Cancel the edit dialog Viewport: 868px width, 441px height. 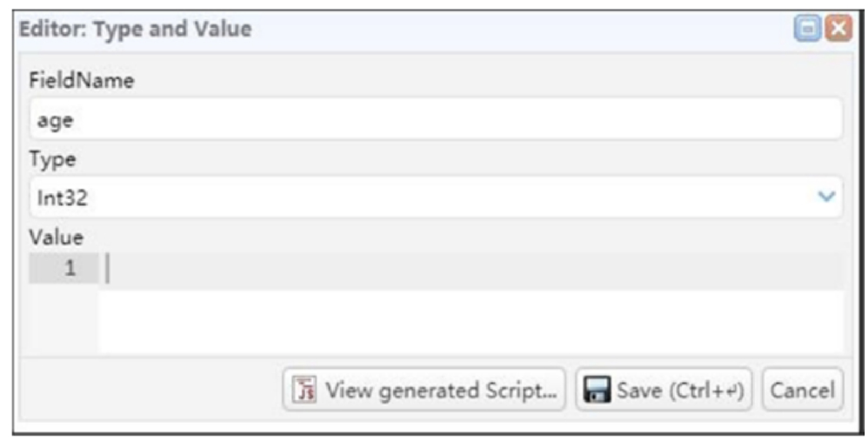(803, 390)
